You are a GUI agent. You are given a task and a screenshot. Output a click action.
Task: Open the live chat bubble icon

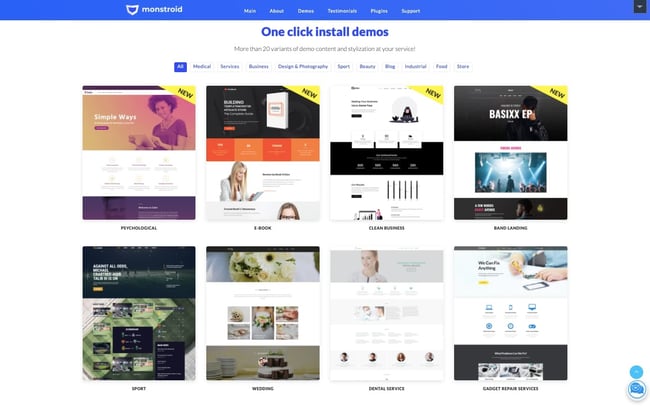(x=636, y=390)
